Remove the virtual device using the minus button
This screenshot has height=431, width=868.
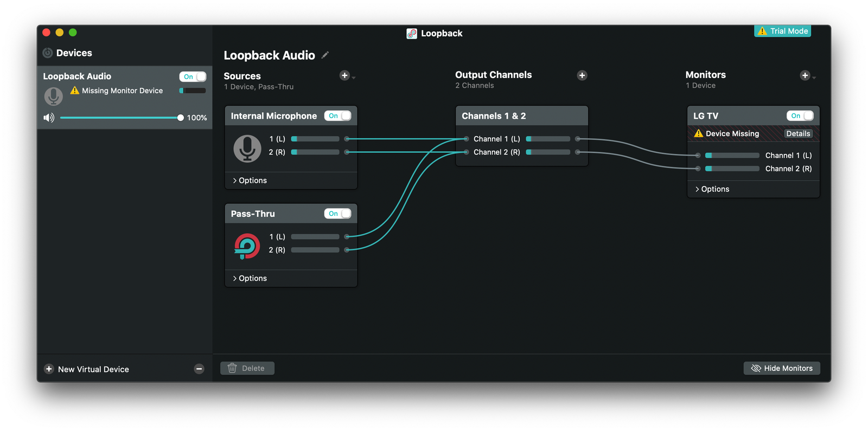199,369
